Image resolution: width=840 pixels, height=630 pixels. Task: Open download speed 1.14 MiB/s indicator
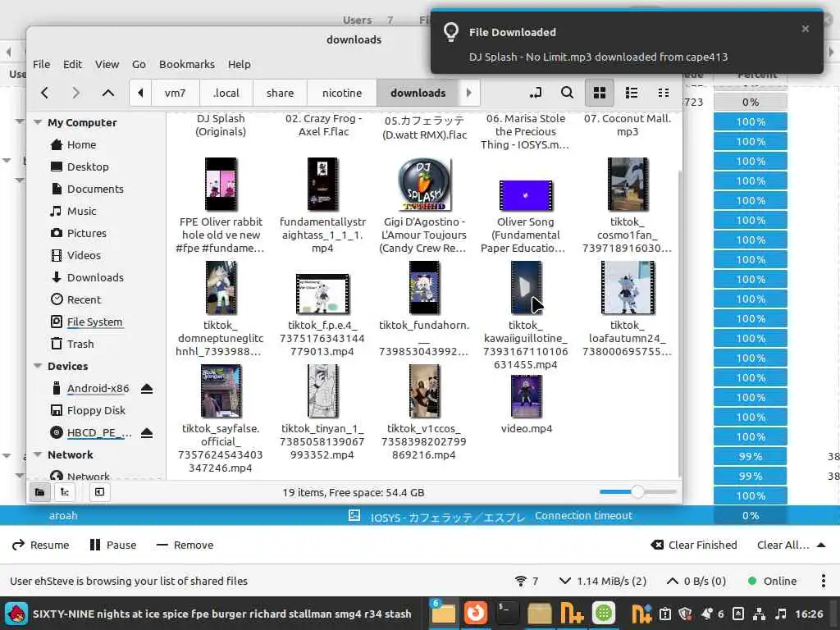[603, 581]
